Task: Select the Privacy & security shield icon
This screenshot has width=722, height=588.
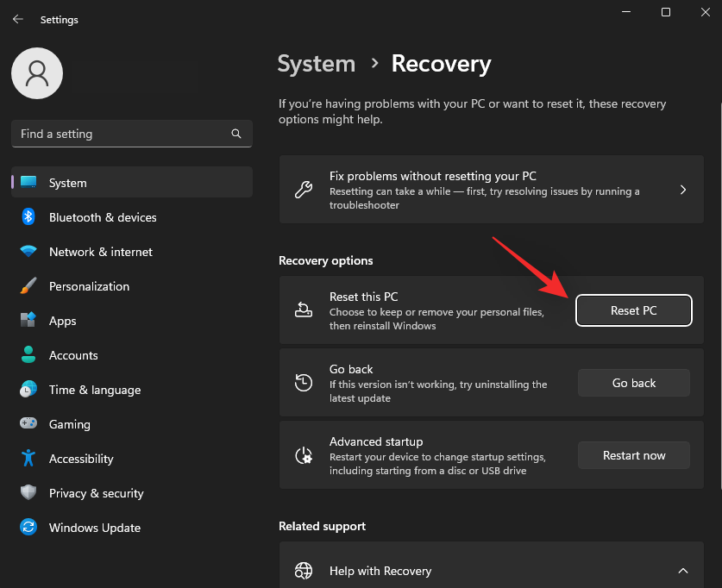Action: pyautogui.click(x=28, y=493)
